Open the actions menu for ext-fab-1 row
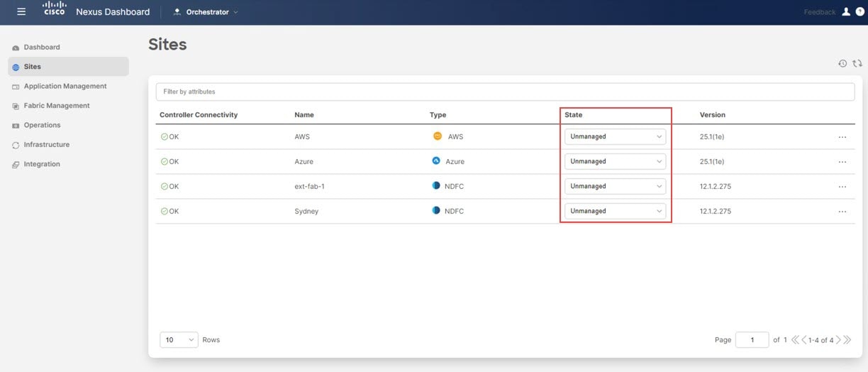The image size is (868, 372). 842,187
